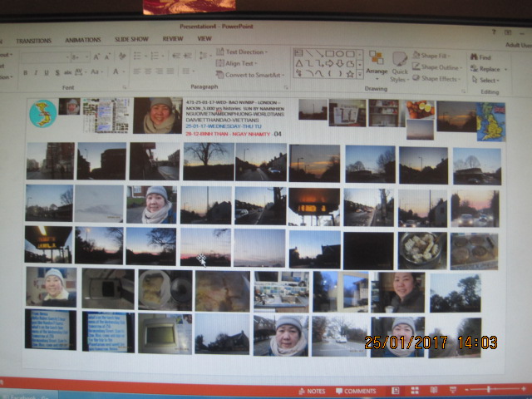Viewport: 532px width, 399px height.
Task: Select the Line shape
Action: coord(309,53)
